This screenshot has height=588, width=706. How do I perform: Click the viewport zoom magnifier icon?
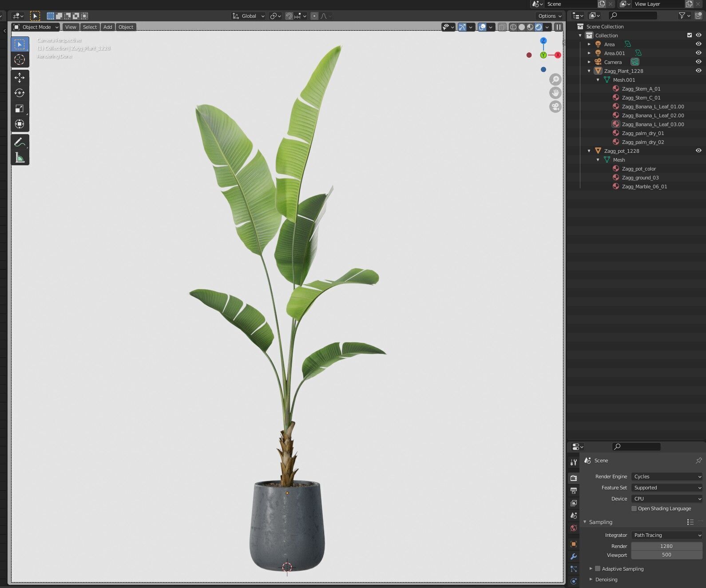[555, 79]
